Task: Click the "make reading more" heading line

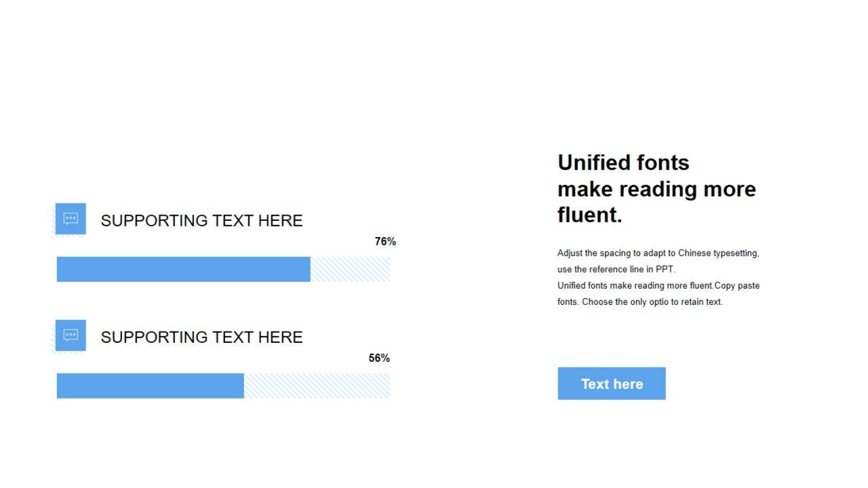Action: click(x=656, y=189)
